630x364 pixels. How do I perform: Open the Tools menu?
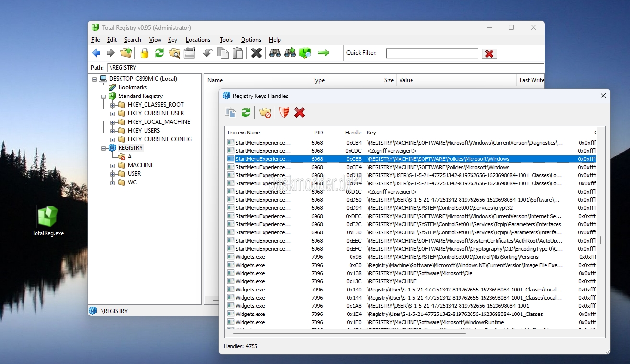coord(226,40)
